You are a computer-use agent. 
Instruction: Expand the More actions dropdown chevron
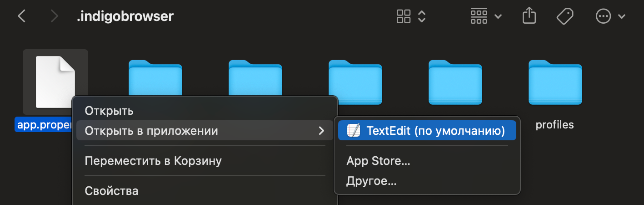point(622,17)
